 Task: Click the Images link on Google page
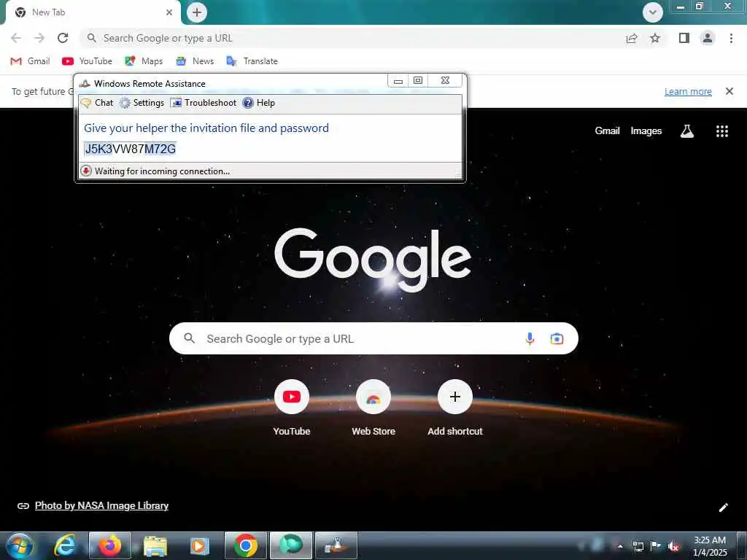[x=646, y=131]
